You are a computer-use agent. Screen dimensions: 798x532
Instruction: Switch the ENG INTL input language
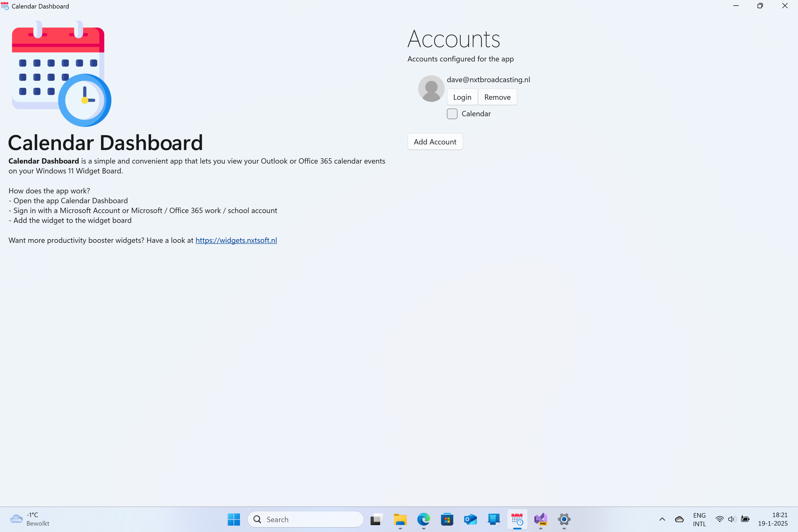699,519
